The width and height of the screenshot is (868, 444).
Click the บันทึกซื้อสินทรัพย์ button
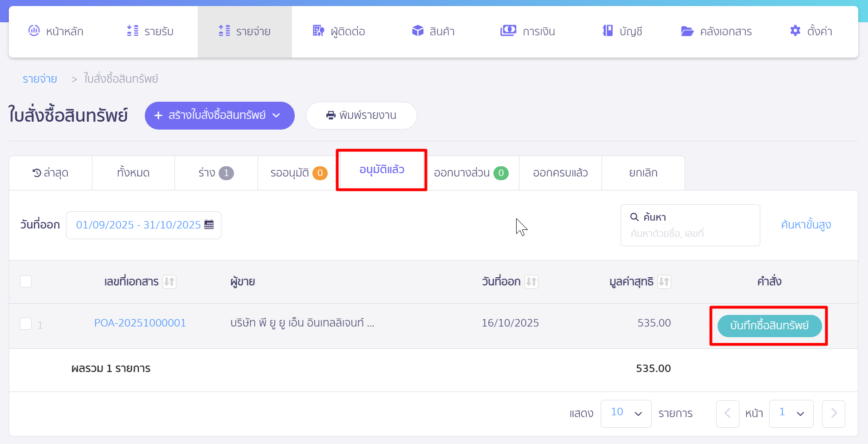coord(768,326)
